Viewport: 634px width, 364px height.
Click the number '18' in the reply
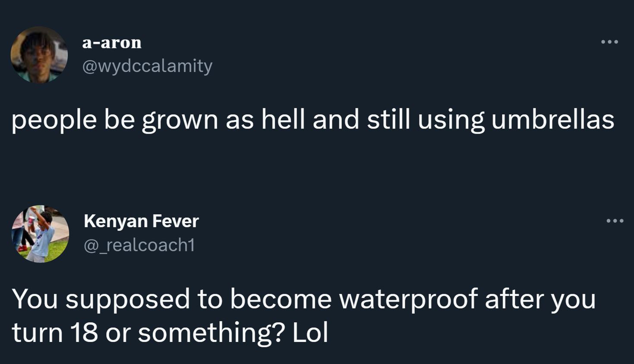click(84, 333)
